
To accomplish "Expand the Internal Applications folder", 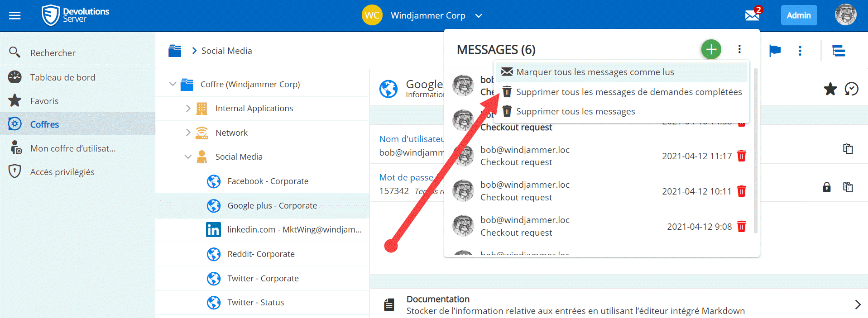I will (x=188, y=109).
